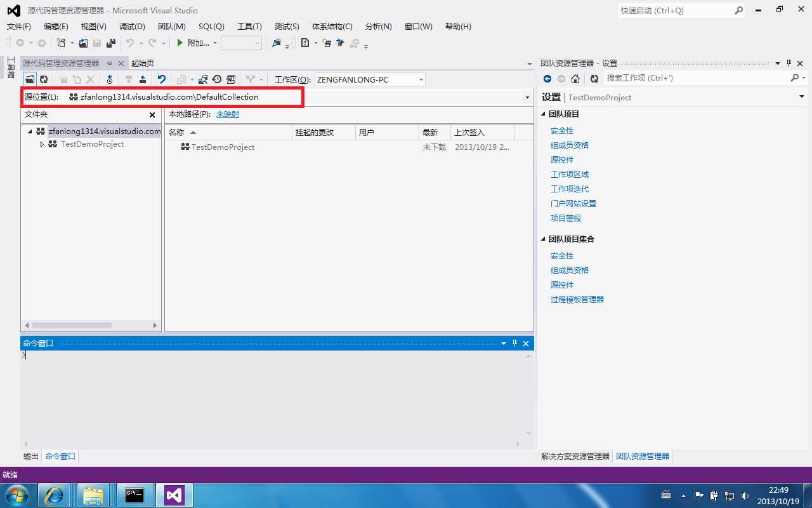
Task: Refresh the Team Explorer panel
Action: click(x=594, y=79)
